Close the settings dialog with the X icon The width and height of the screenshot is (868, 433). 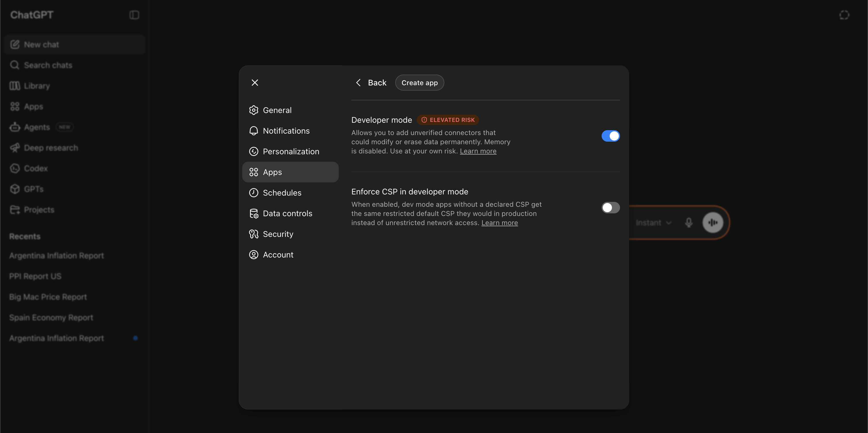coord(255,83)
